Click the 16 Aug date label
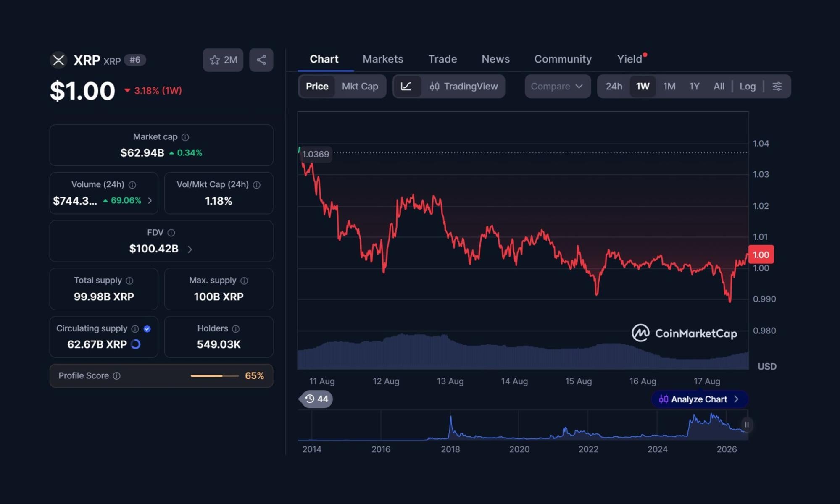 643,381
